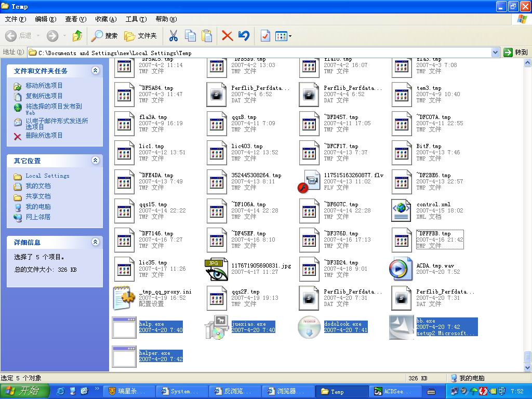This screenshot has width=532, height=399.
Task: Click 移动所选项目 task link
Action: pyautogui.click(x=44, y=86)
